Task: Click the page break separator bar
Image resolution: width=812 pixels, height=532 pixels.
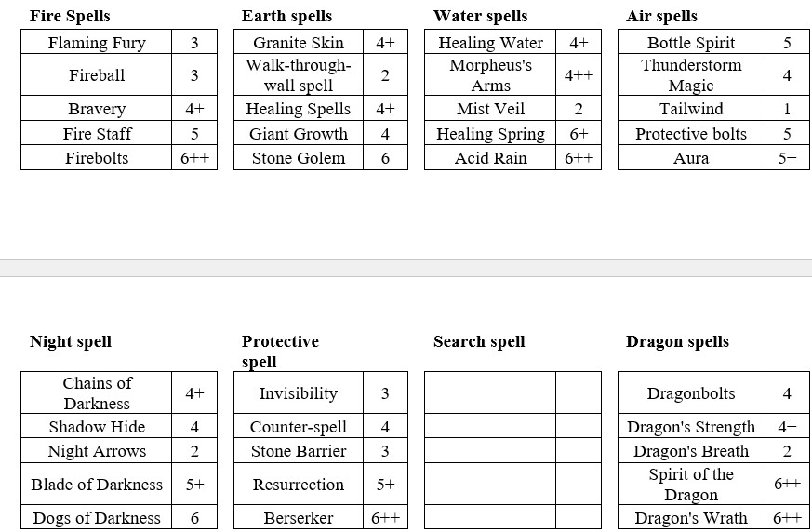Action: tap(406, 269)
